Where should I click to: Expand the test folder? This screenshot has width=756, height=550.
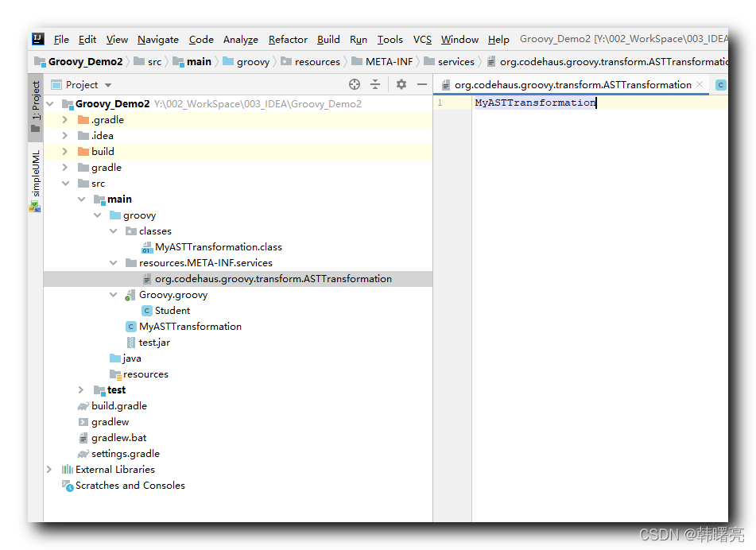pyautogui.click(x=81, y=389)
